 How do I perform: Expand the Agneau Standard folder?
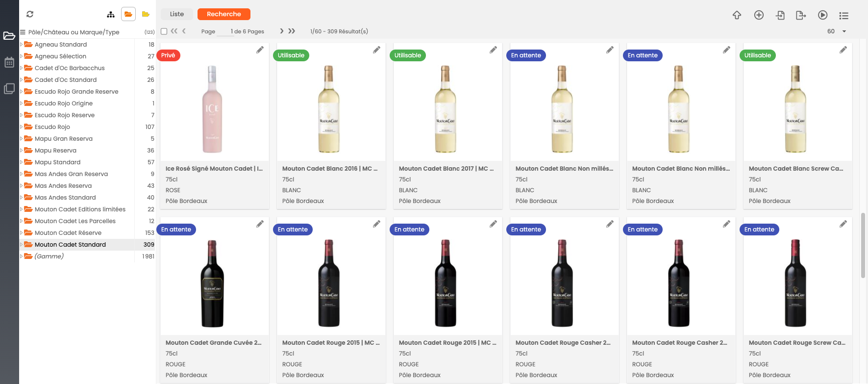coord(21,45)
